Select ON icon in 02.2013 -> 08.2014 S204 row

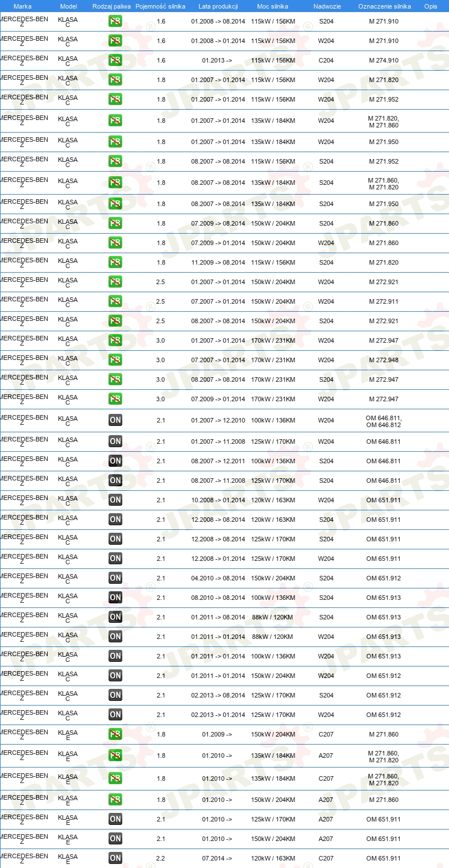point(115,695)
